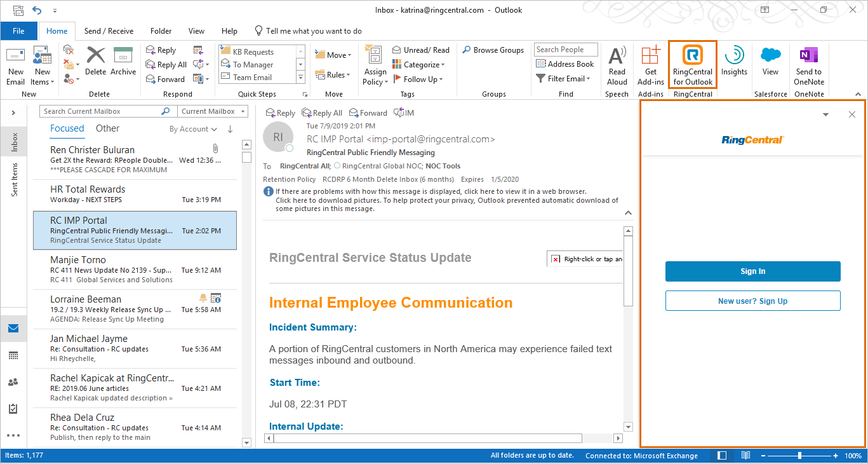This screenshot has width=868, height=464.
Task: Toggle the Focused inbox tab
Action: [67, 128]
